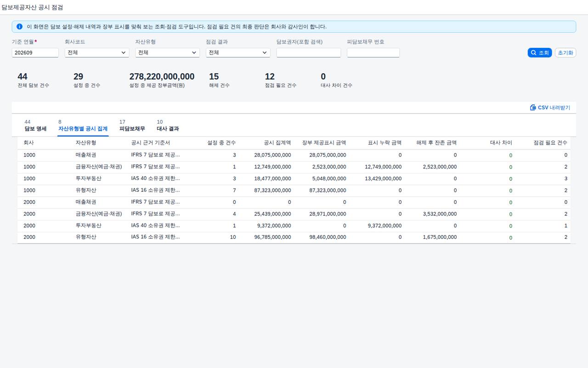Click the 96,785,000,000 cell

[273, 237]
